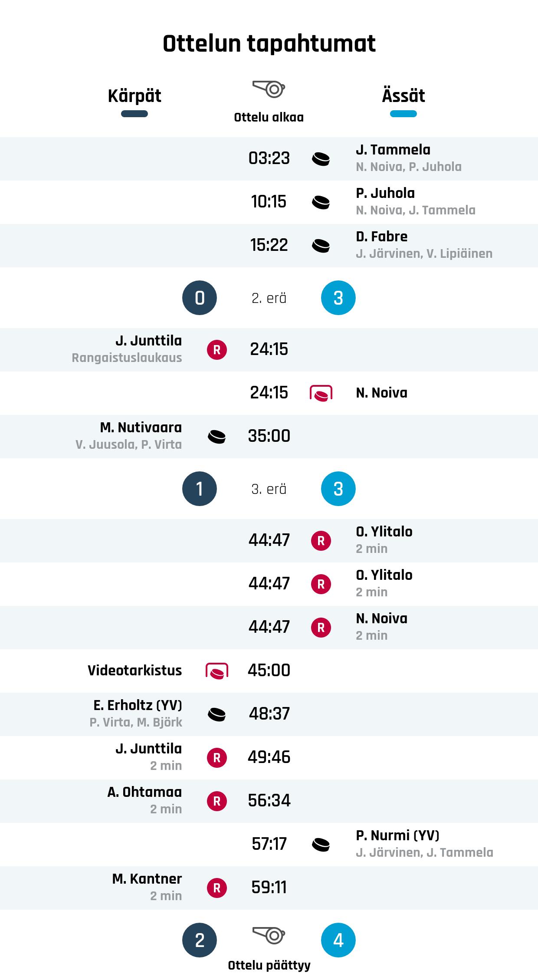538x980 pixels.
Task: Click the missed penalty shot icon by N. Noiva
Action: coord(321,393)
